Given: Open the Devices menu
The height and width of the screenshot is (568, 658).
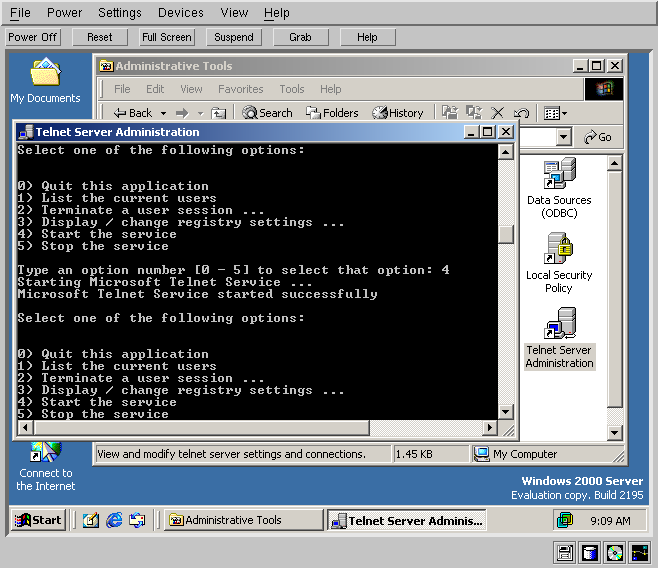Looking at the screenshot, I should click(180, 13).
